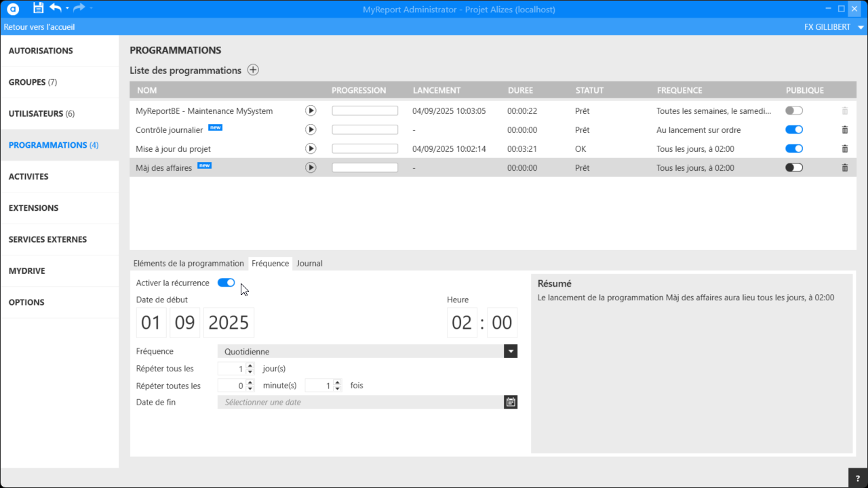The height and width of the screenshot is (488, 868).
Task: Run the MyReportBE Maintenance MySystem programmation
Action: [311, 110]
